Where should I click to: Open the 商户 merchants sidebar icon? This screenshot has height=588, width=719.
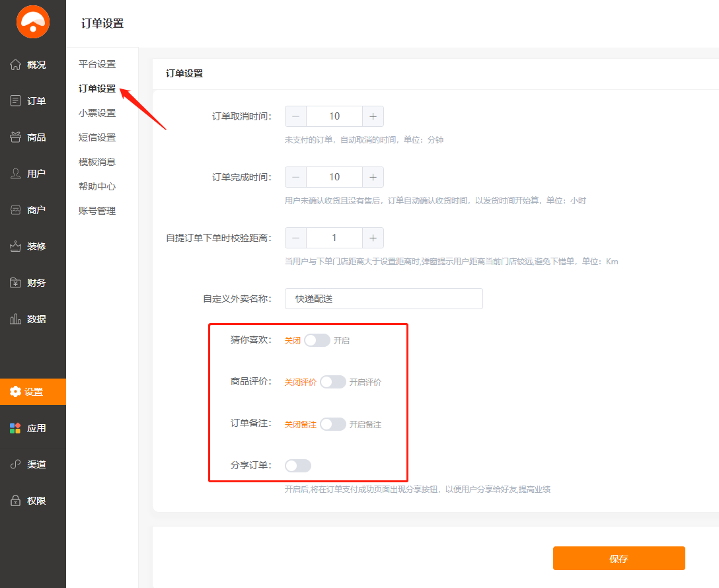tap(16, 210)
